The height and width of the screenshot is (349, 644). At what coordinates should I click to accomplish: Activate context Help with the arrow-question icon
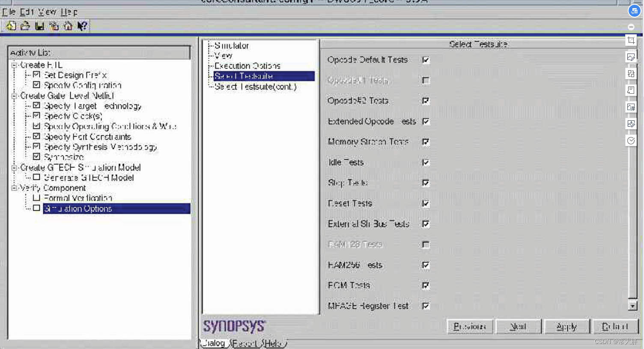(82, 26)
